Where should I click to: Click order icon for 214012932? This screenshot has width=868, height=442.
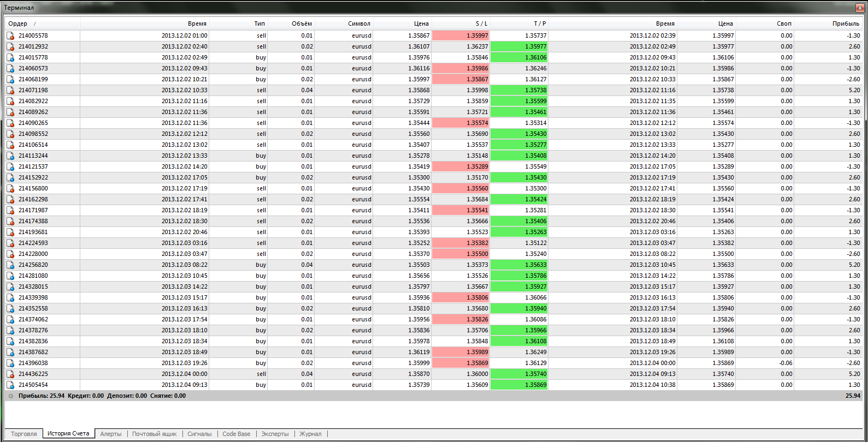coord(10,46)
